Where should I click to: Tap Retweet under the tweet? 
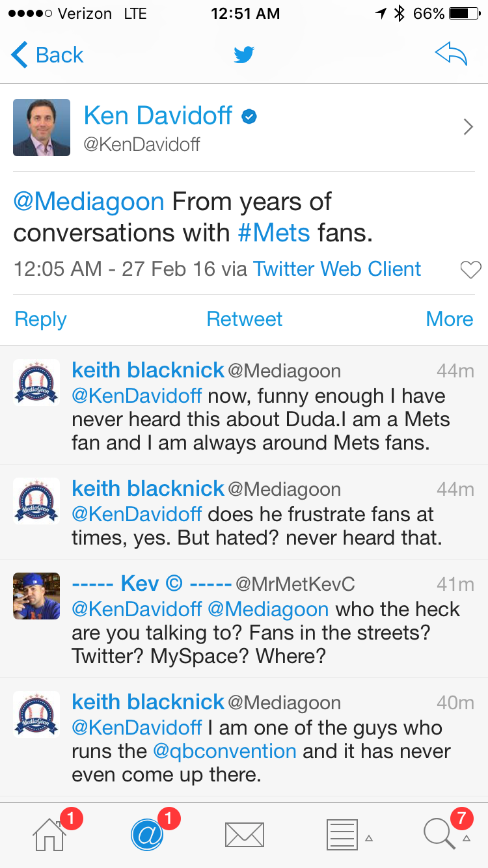pyautogui.click(x=244, y=319)
